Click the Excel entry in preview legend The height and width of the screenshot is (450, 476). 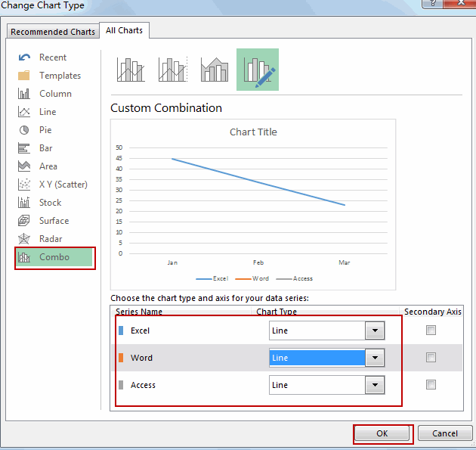pos(212,278)
